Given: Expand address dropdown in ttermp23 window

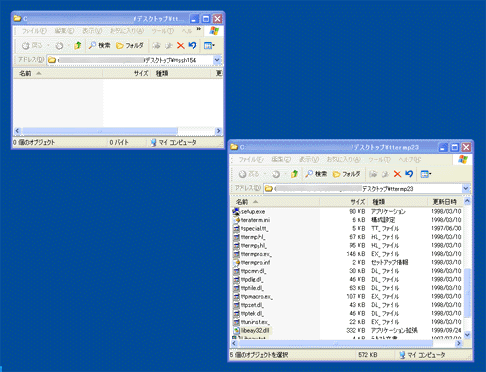Looking at the screenshot, I should (x=466, y=189).
